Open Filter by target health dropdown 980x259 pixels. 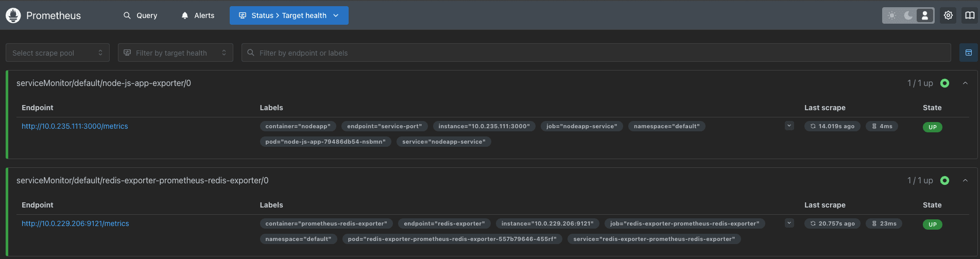pyautogui.click(x=176, y=53)
